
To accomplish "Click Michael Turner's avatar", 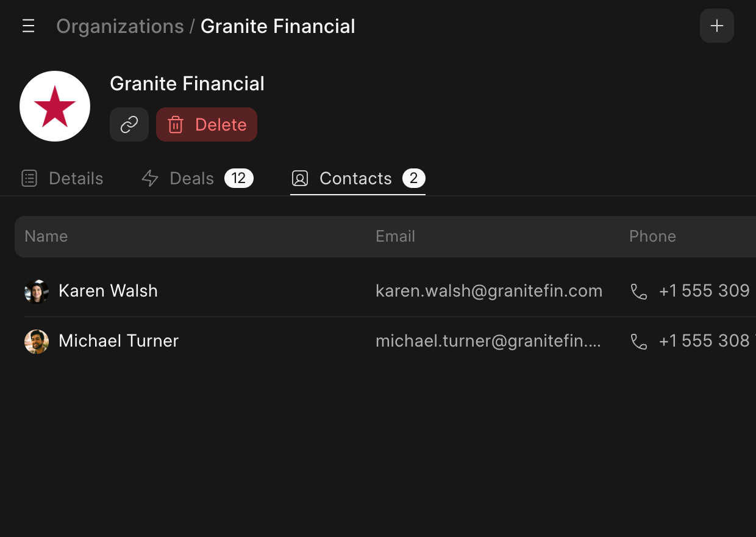I will coord(37,342).
